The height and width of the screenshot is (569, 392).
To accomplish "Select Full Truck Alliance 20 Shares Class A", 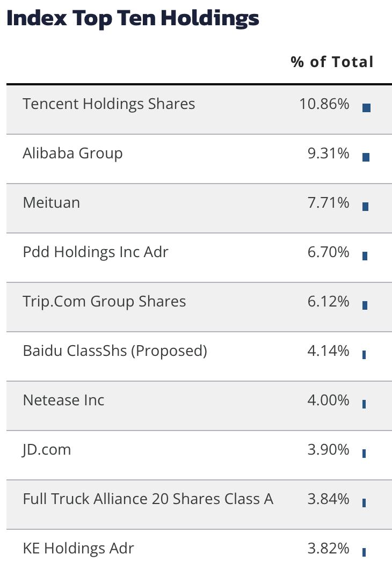I will pos(148,499).
